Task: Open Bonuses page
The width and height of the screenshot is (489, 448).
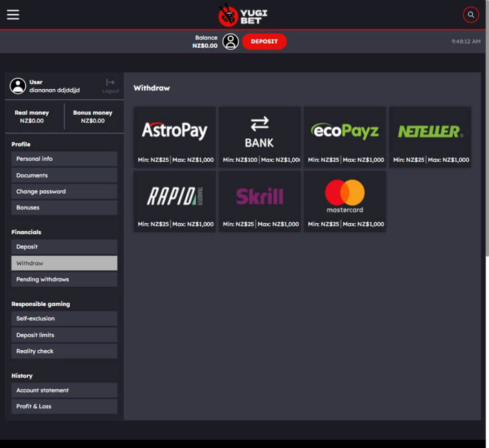Action: point(64,208)
